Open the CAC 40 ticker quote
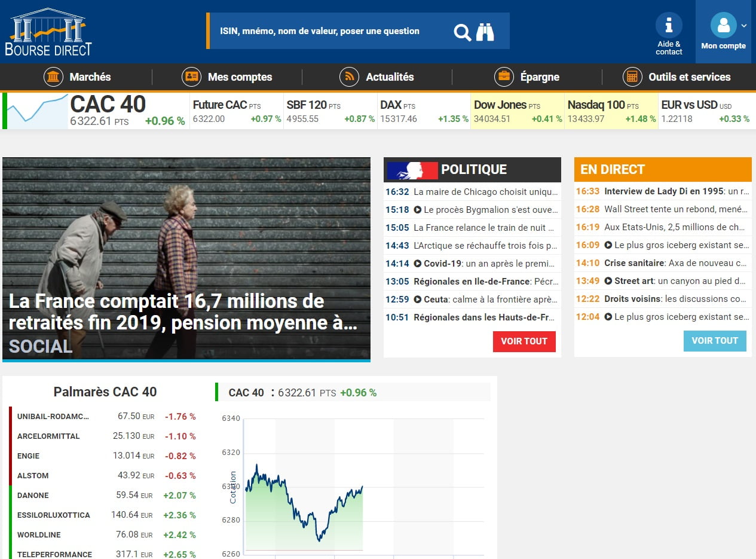The width and height of the screenshot is (756, 559). pos(128,111)
